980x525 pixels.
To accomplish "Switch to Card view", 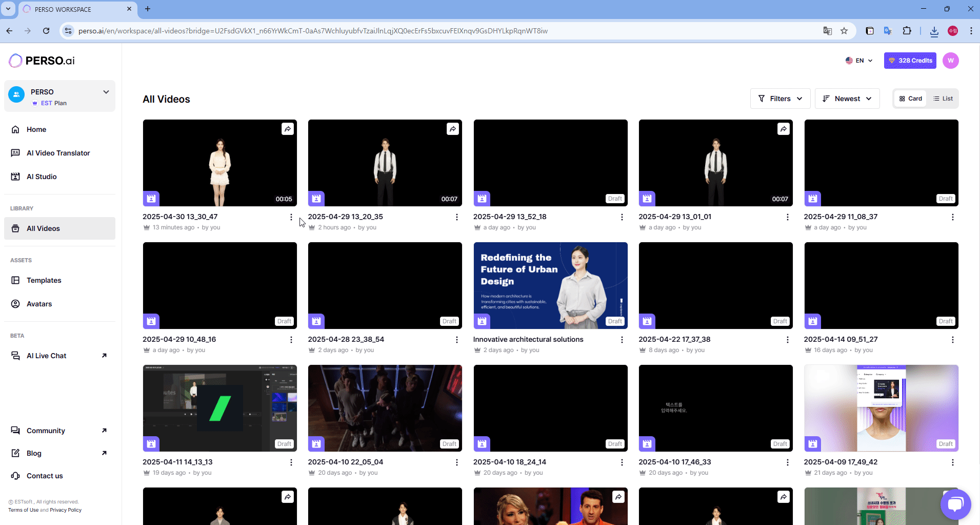I will click(x=911, y=99).
